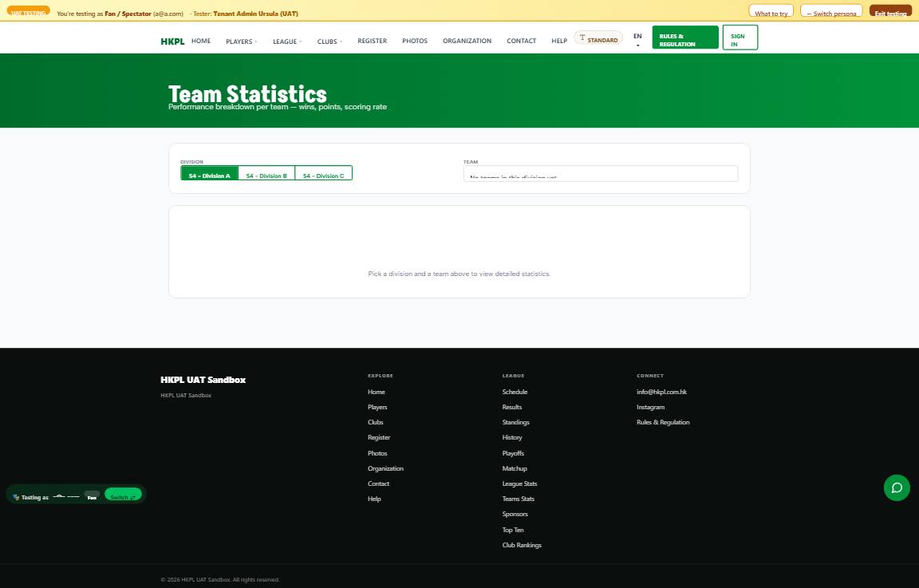Click the Exit testing button
Viewport: 919px width, 588px height.
[x=890, y=11]
